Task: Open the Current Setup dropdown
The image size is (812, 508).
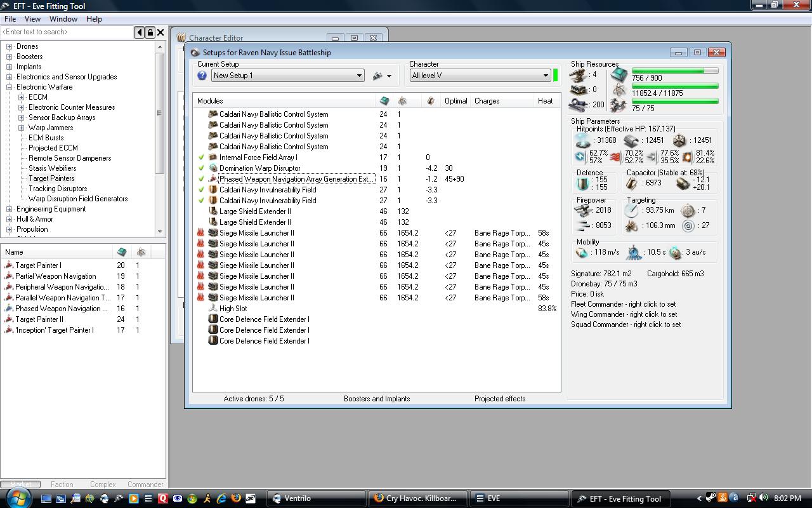Action: click(x=358, y=76)
